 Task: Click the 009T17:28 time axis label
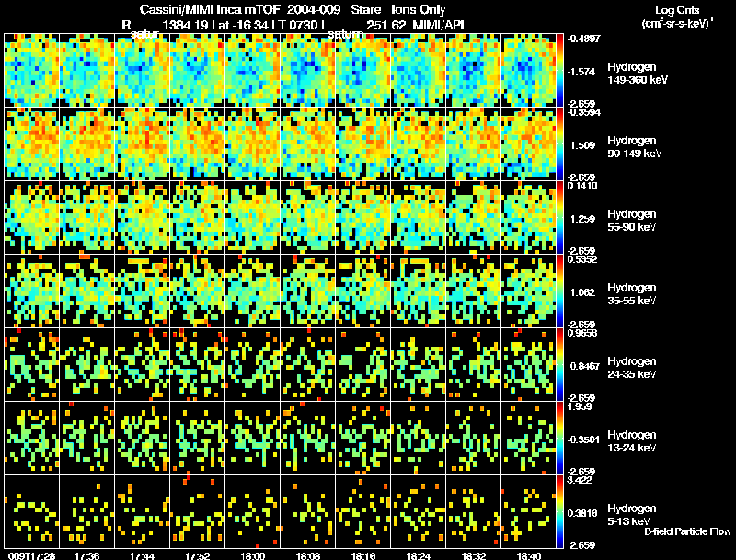(x=32, y=555)
